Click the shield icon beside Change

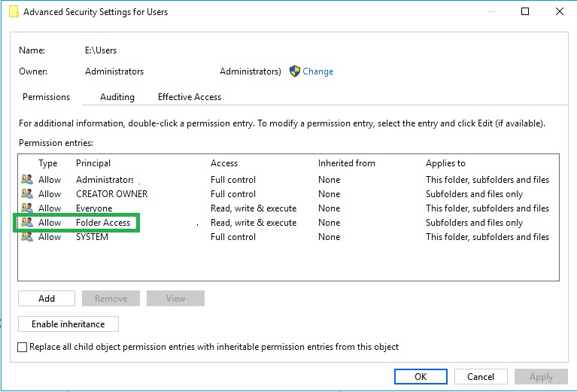(295, 71)
